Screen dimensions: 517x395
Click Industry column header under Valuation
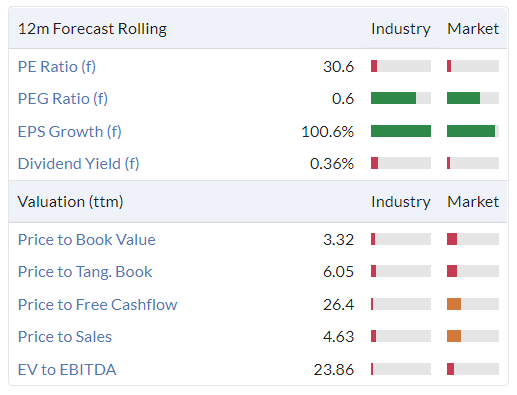coord(401,202)
